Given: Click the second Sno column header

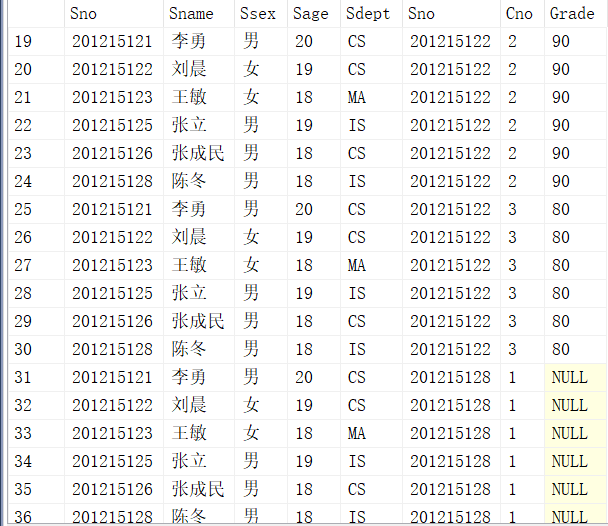Looking at the screenshot, I should coord(451,14).
